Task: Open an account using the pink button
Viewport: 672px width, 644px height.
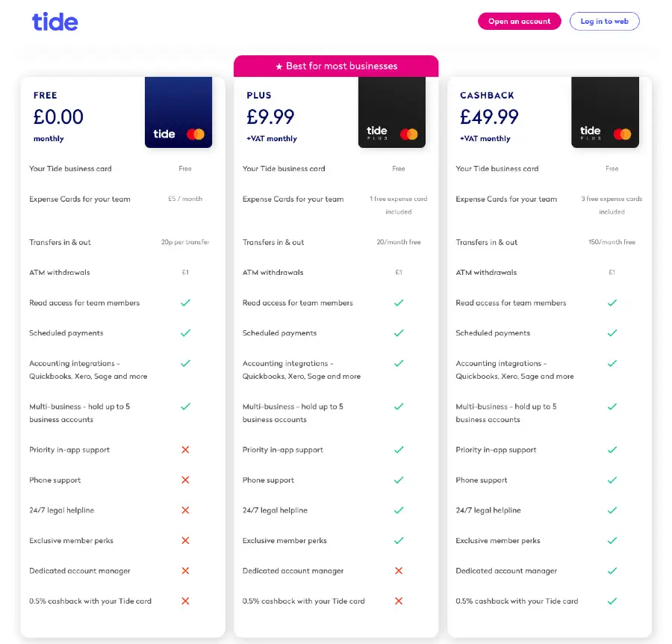Action: pos(520,21)
